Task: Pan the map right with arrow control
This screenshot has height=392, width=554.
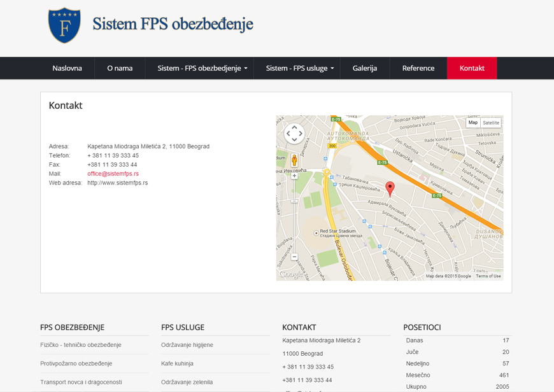Action: point(301,134)
